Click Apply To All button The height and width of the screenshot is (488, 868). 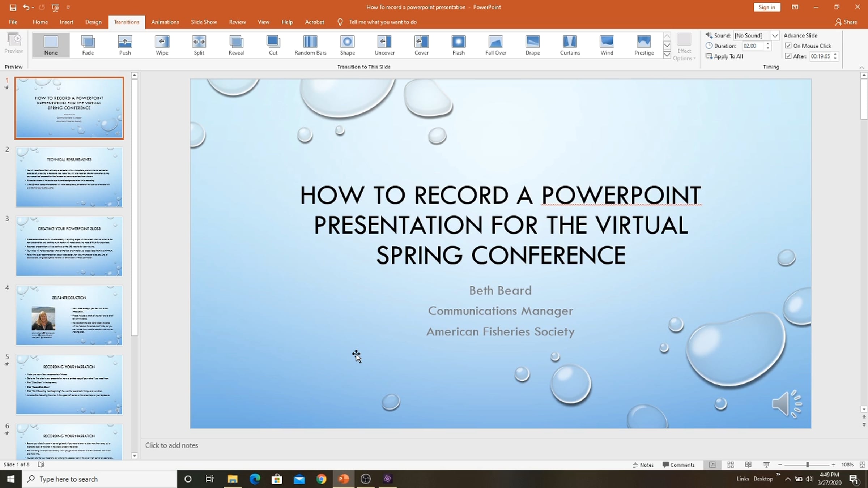(x=724, y=56)
